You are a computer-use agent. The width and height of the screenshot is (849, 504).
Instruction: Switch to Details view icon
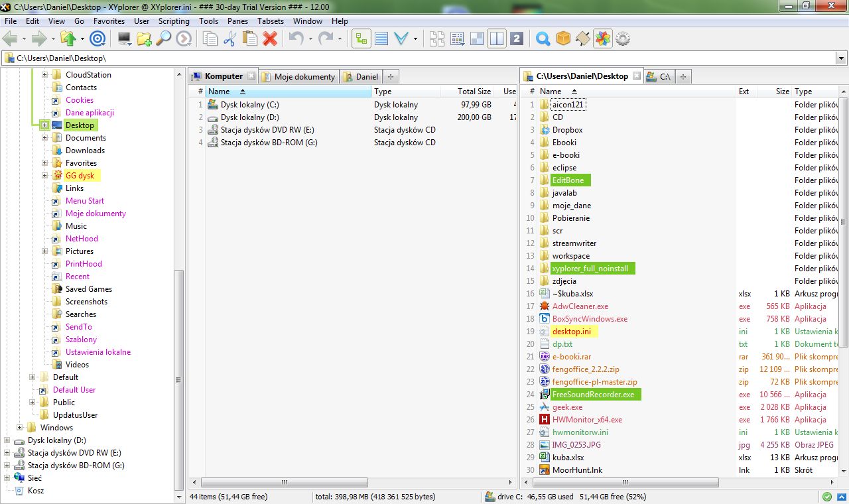[381, 38]
